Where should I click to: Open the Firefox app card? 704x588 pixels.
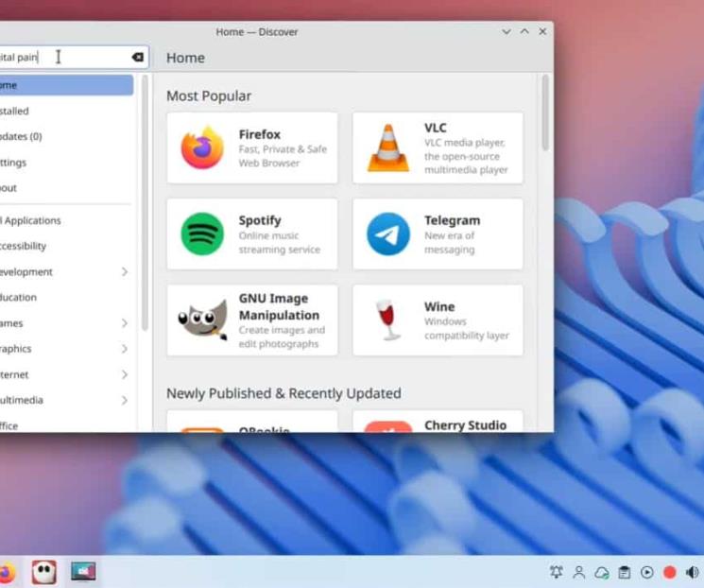[252, 147]
